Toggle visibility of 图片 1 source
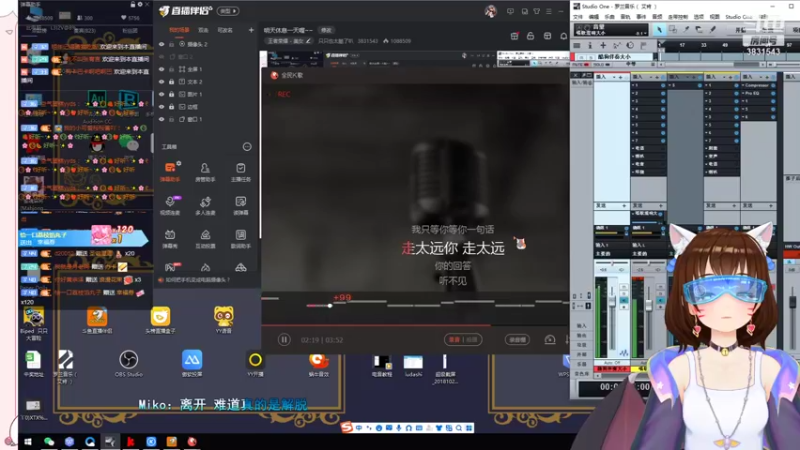Image resolution: width=800 pixels, height=450 pixels. tap(162, 94)
